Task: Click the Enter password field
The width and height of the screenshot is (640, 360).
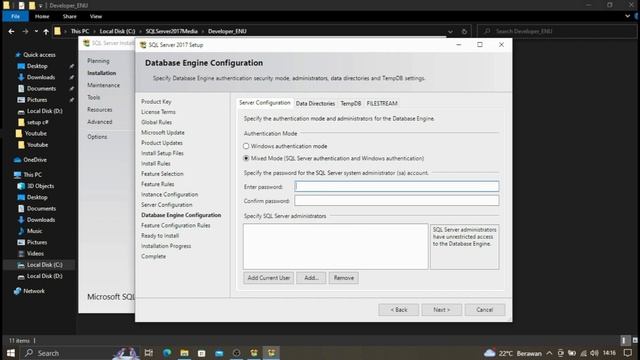Action: [396, 187]
